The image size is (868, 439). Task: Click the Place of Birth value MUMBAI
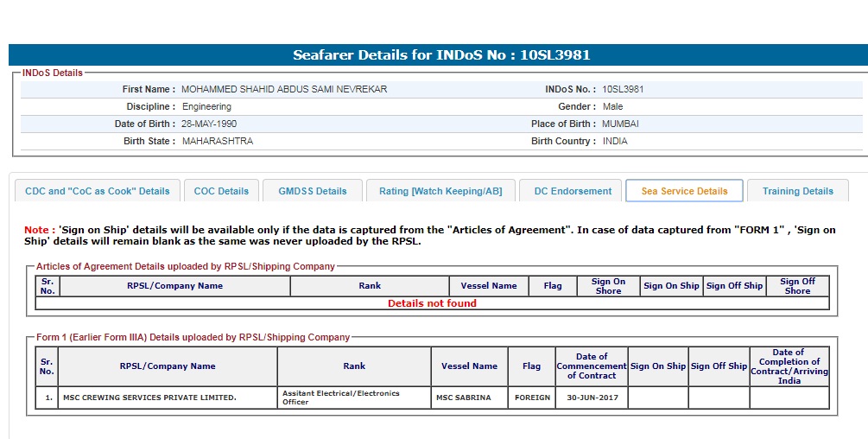coord(620,124)
